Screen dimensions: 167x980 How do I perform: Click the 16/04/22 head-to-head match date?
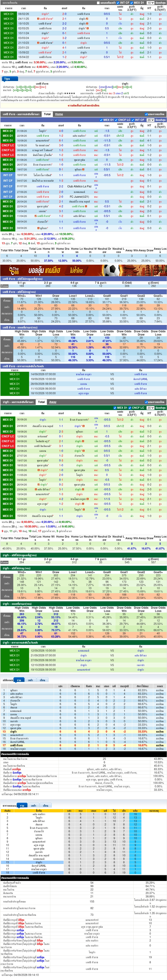[x=24, y=57]
